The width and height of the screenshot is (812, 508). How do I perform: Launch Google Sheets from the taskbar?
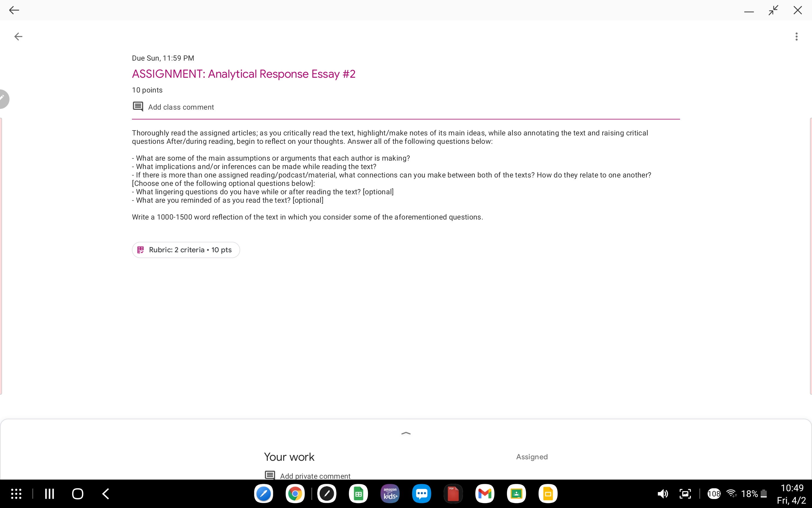[358, 494]
